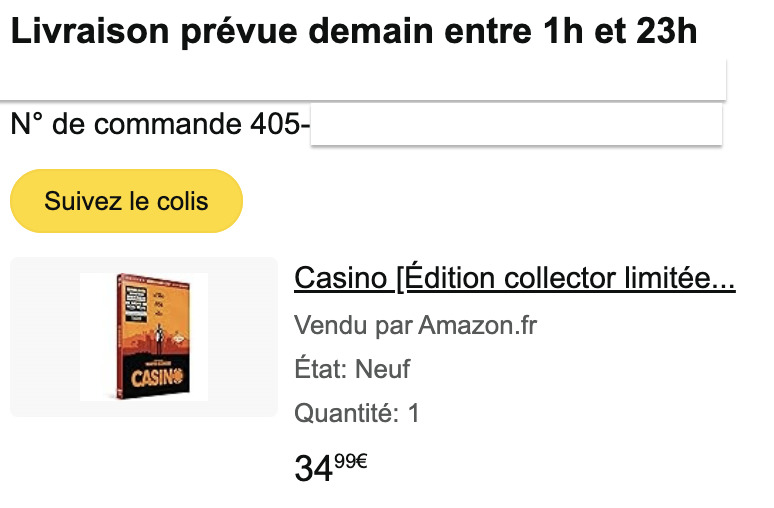The height and width of the screenshot is (508, 774).
Task: Click the Livraison prévue demain heading
Action: click(x=354, y=31)
